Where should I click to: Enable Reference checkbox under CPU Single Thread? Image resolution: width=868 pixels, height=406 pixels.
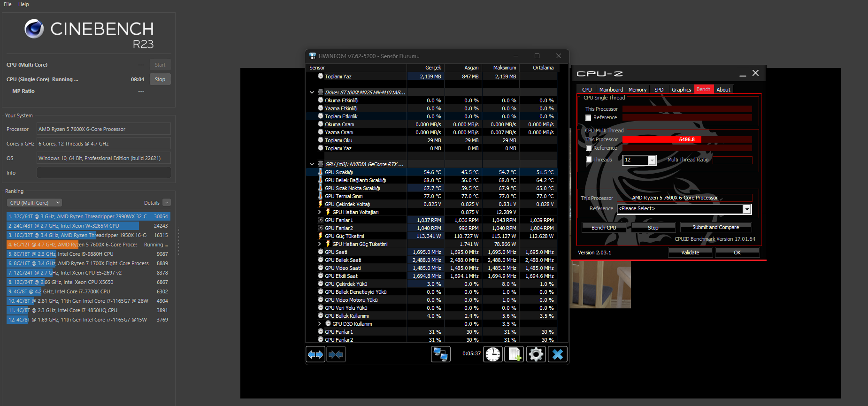(589, 118)
